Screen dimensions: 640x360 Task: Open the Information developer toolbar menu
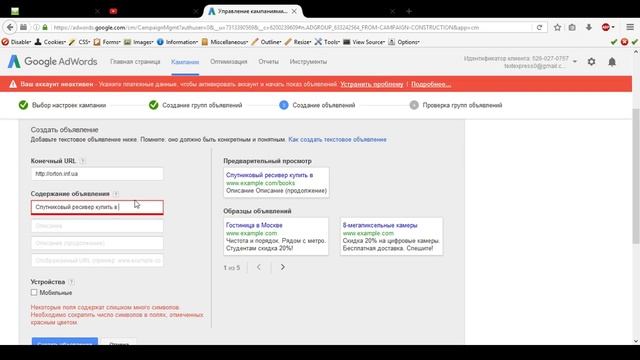point(177,42)
